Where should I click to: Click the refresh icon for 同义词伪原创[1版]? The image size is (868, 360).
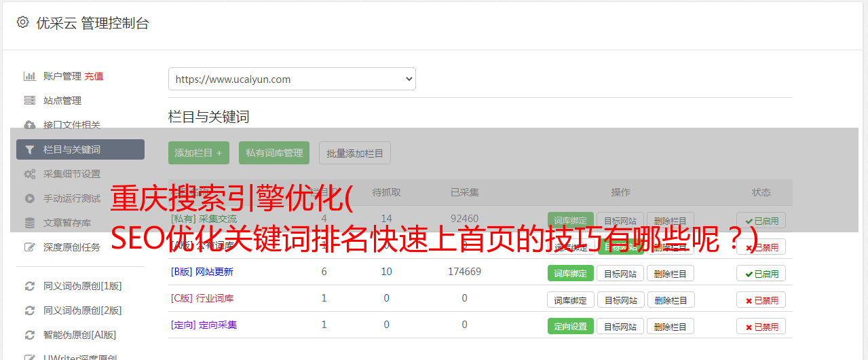pyautogui.click(x=29, y=286)
